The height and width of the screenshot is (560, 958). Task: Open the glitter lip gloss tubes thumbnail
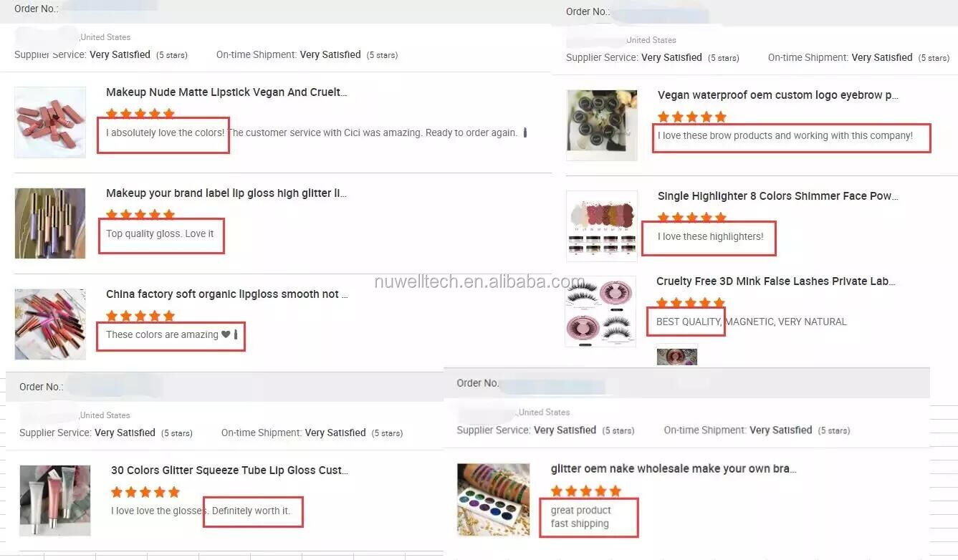[x=50, y=223]
